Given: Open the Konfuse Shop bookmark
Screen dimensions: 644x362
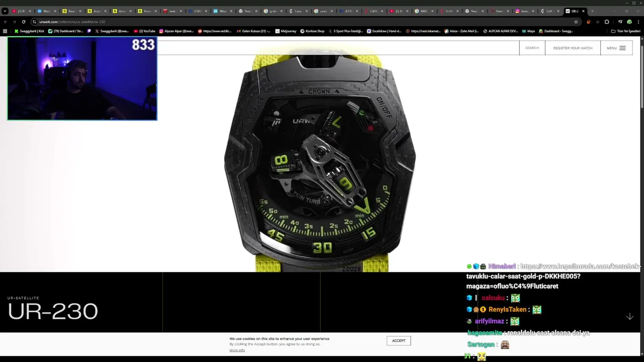Looking at the screenshot, I should (312, 31).
